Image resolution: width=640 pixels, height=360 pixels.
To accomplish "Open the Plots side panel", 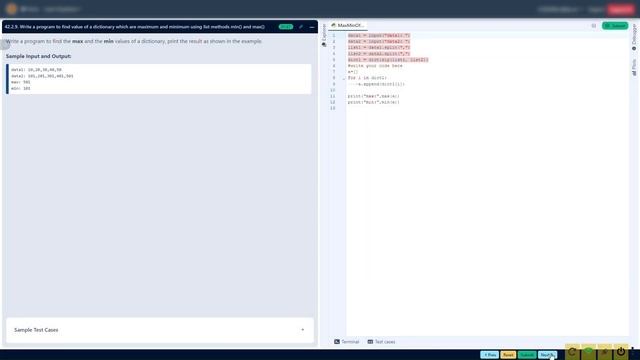I will click(634, 67).
